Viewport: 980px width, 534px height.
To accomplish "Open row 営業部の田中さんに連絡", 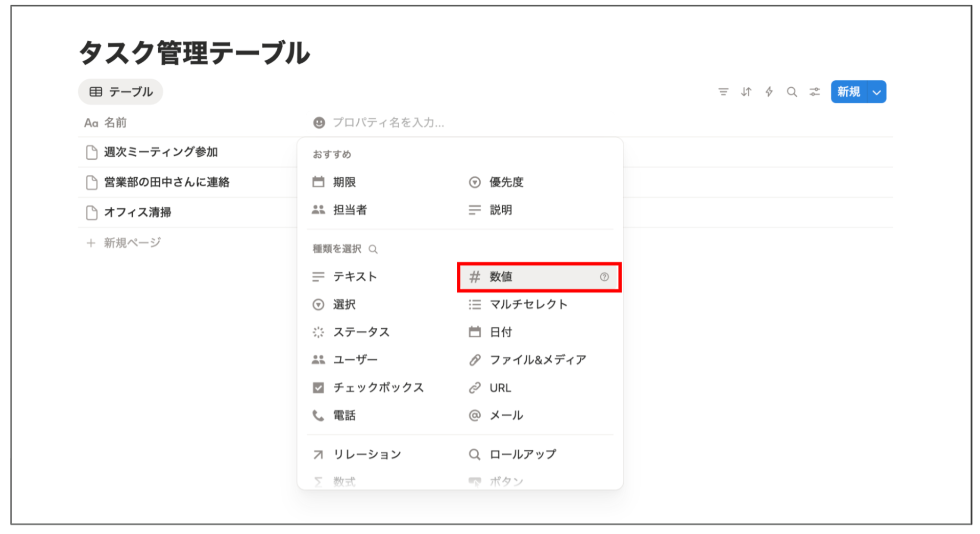I will (x=167, y=182).
